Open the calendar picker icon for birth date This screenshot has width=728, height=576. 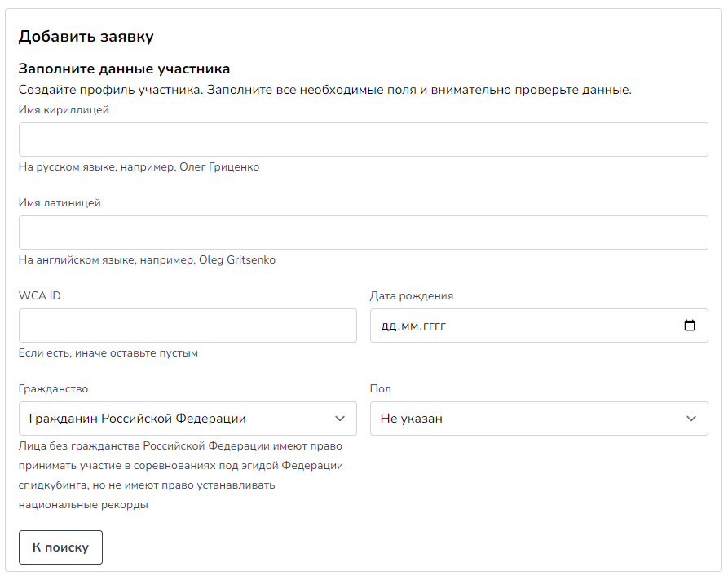[690, 326]
